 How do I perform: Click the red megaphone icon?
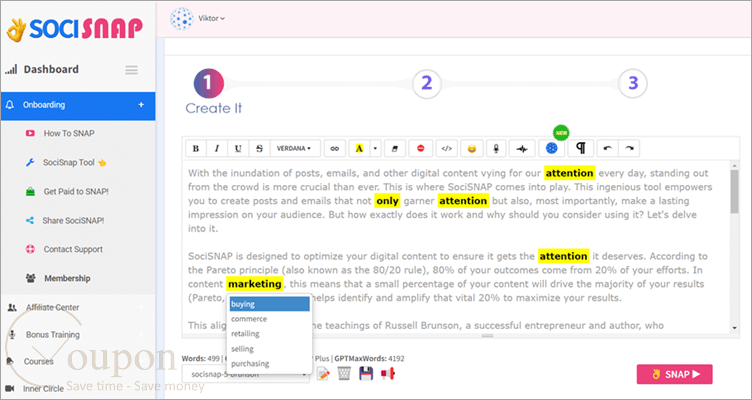click(x=388, y=373)
